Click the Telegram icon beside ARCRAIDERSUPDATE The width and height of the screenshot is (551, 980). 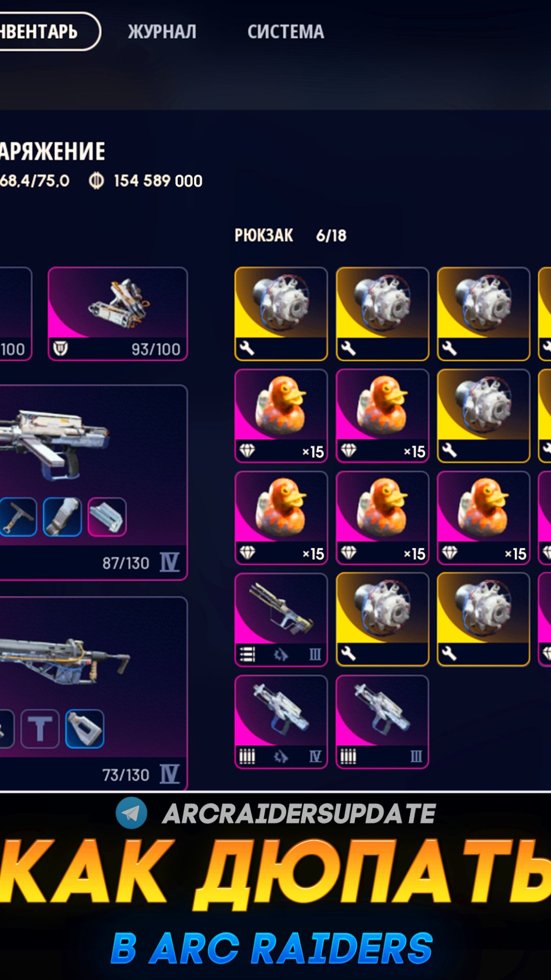[x=131, y=813]
